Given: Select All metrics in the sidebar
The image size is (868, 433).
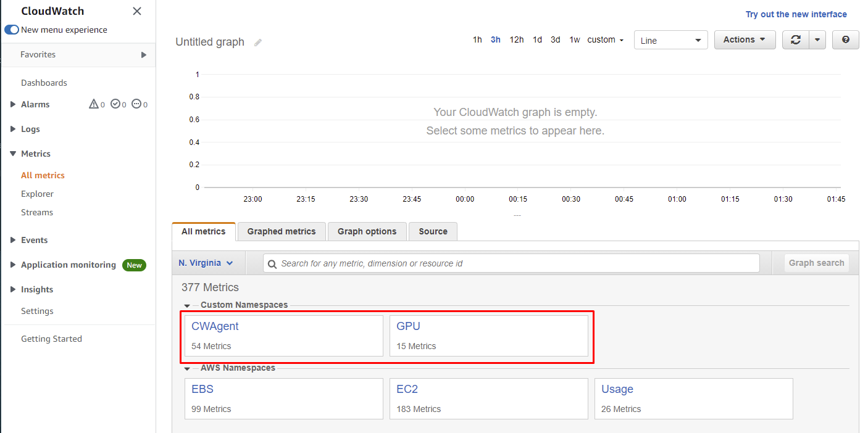Looking at the screenshot, I should pyautogui.click(x=43, y=175).
